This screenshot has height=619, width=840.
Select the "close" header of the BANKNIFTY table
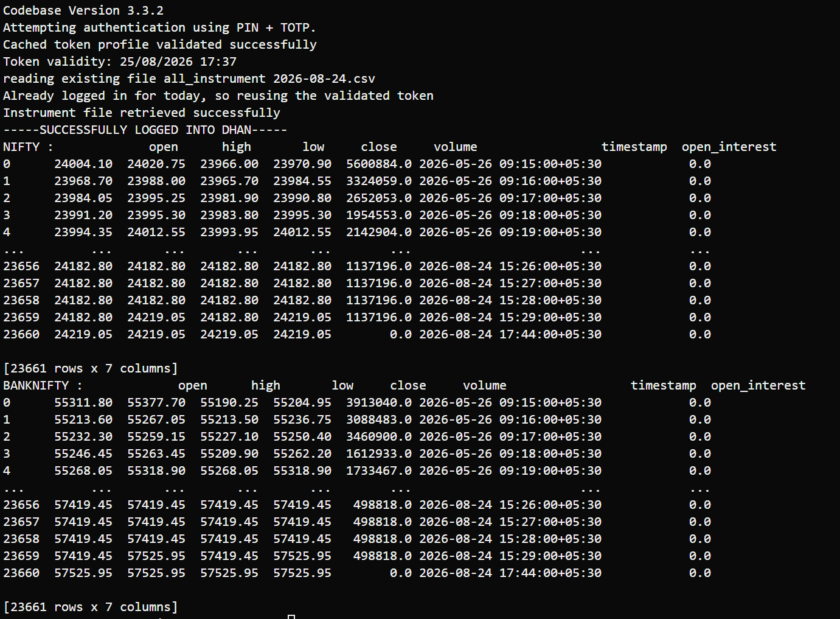(x=408, y=385)
